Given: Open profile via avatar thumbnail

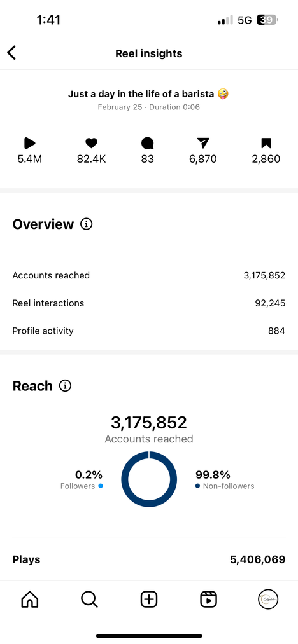Looking at the screenshot, I should tap(268, 599).
